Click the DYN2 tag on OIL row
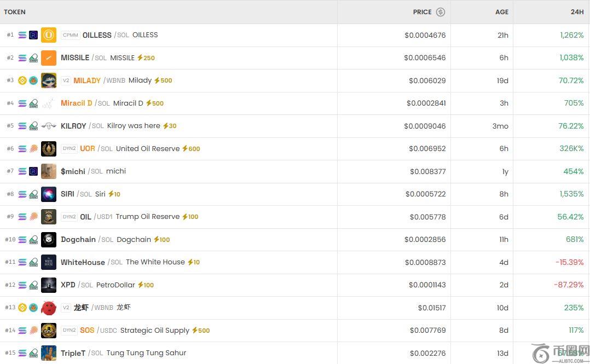Image resolution: width=590 pixels, height=364 pixels. (69, 217)
